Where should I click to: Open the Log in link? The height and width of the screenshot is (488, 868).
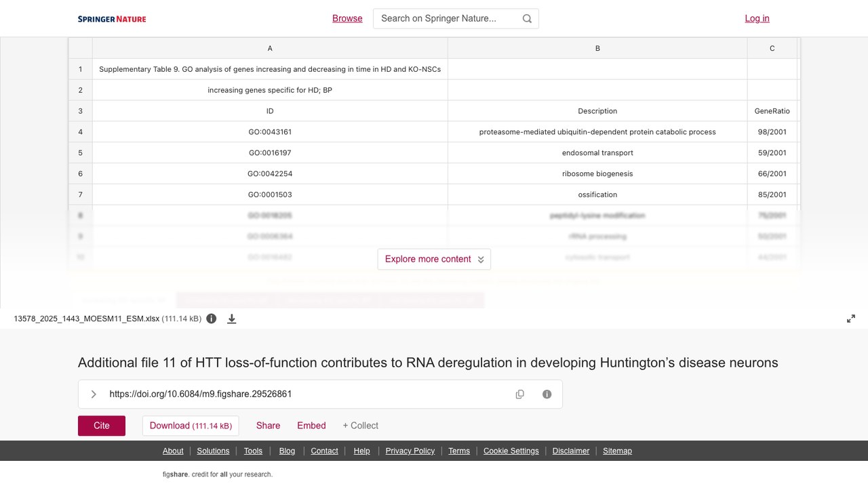click(x=757, y=18)
